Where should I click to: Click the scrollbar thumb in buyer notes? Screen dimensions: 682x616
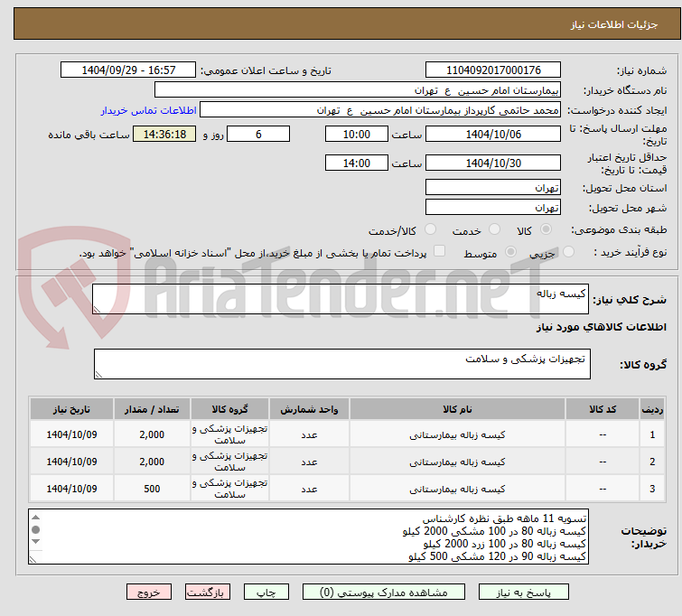pos(35,529)
